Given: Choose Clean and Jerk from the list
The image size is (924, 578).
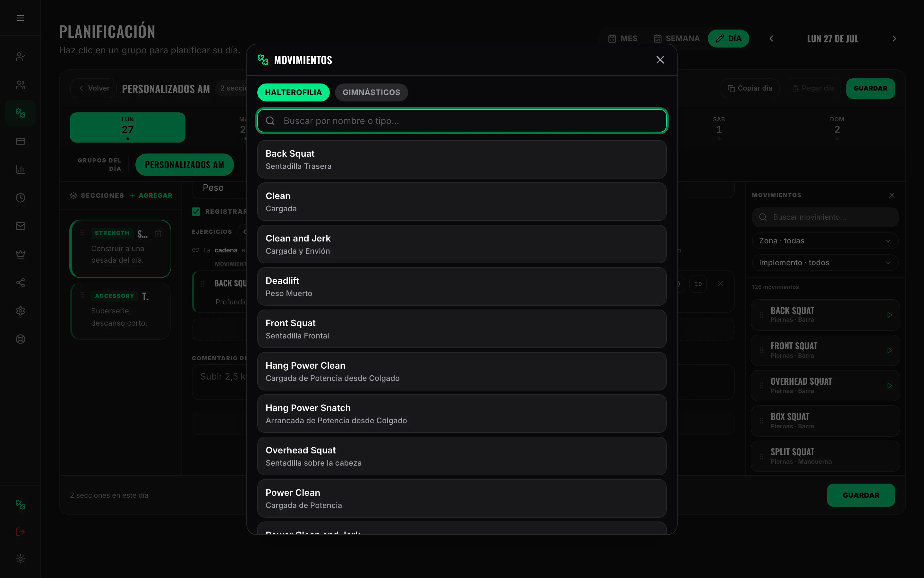Looking at the screenshot, I should pyautogui.click(x=462, y=244).
